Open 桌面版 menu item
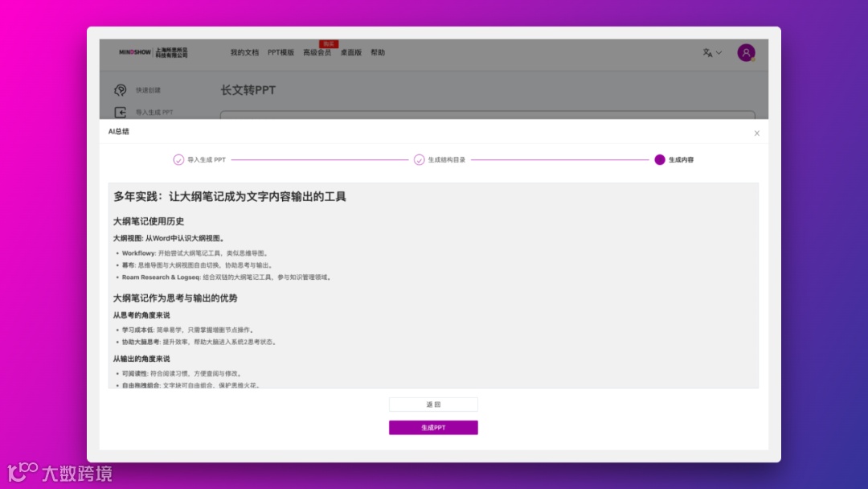Image resolution: width=868 pixels, height=489 pixels. click(350, 52)
